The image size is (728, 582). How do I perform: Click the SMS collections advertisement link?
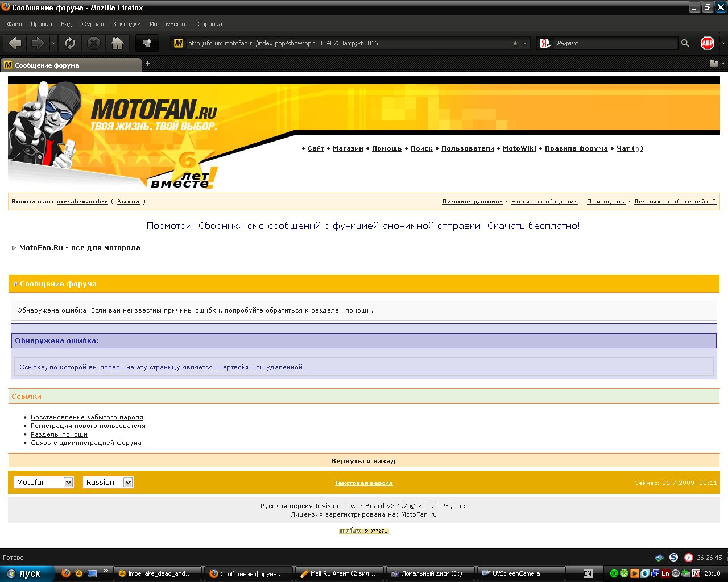tap(363, 226)
